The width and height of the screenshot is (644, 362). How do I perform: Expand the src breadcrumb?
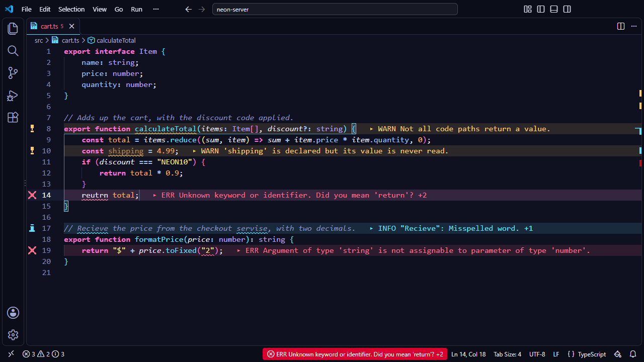click(39, 40)
